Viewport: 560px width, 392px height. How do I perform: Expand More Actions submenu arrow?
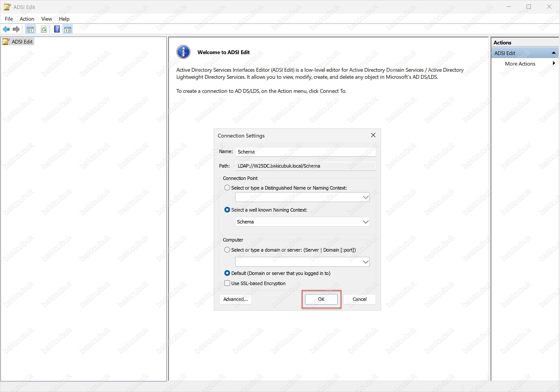pyautogui.click(x=554, y=63)
